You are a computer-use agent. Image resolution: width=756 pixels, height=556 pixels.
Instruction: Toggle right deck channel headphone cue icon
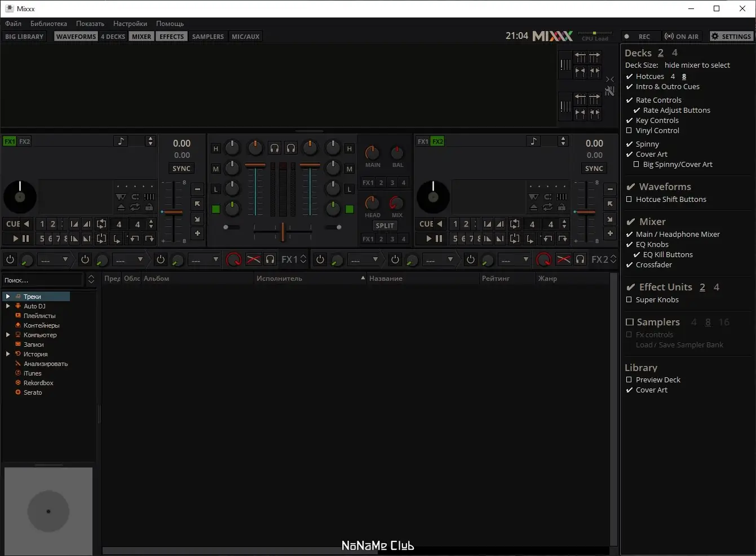pyautogui.click(x=291, y=148)
